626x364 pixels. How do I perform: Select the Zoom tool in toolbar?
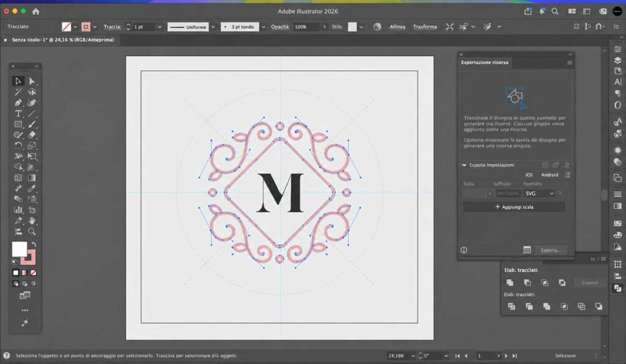click(32, 231)
